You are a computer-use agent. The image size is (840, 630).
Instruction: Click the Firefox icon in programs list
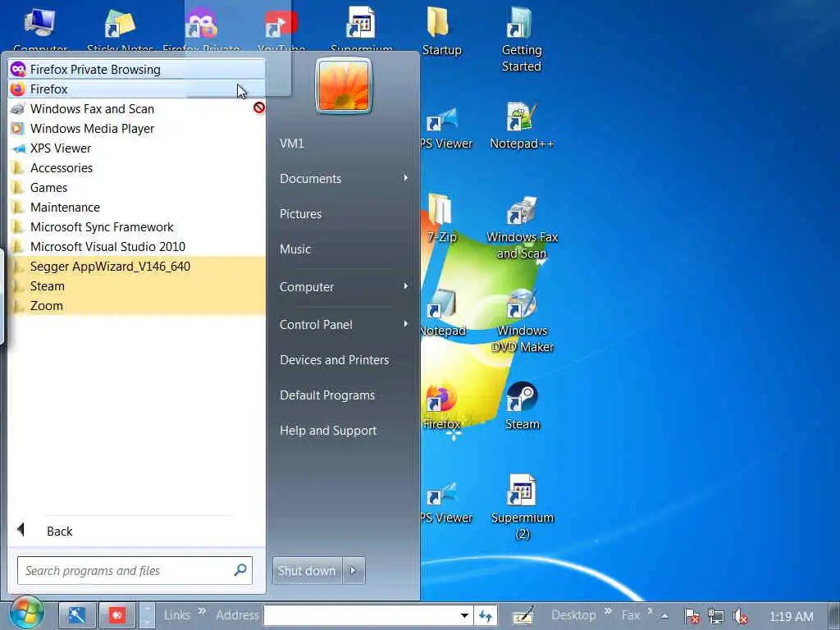[18, 89]
